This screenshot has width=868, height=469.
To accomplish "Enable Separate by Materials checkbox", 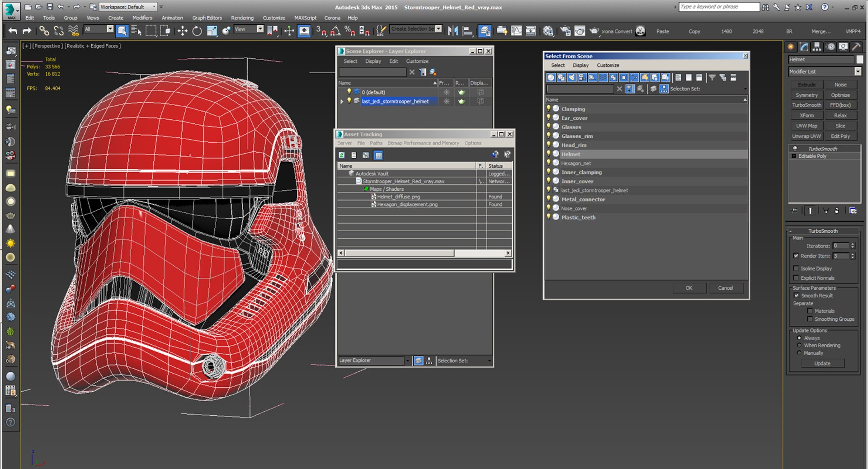I will pos(810,311).
